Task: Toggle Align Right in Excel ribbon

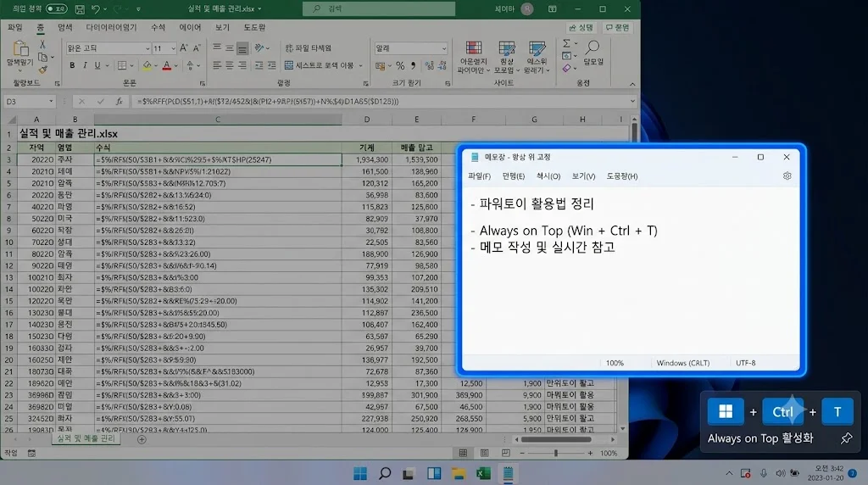Action: pyautogui.click(x=242, y=65)
